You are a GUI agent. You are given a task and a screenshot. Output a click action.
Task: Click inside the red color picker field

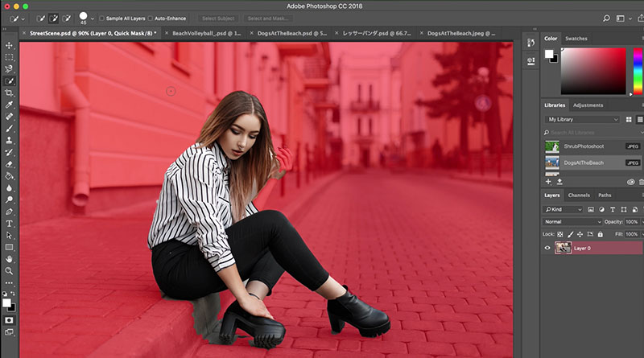(x=593, y=71)
